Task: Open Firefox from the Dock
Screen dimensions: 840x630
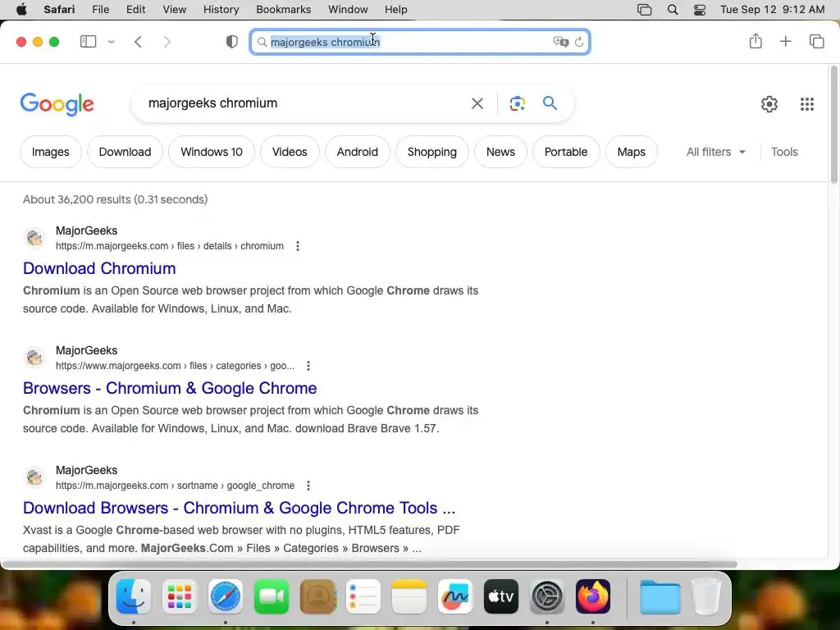Action: pyautogui.click(x=593, y=596)
